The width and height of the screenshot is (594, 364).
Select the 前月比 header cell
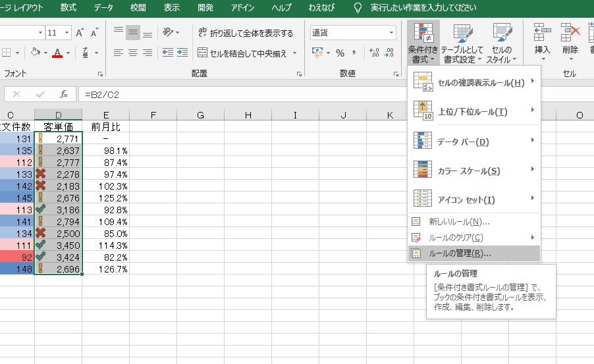(105, 126)
